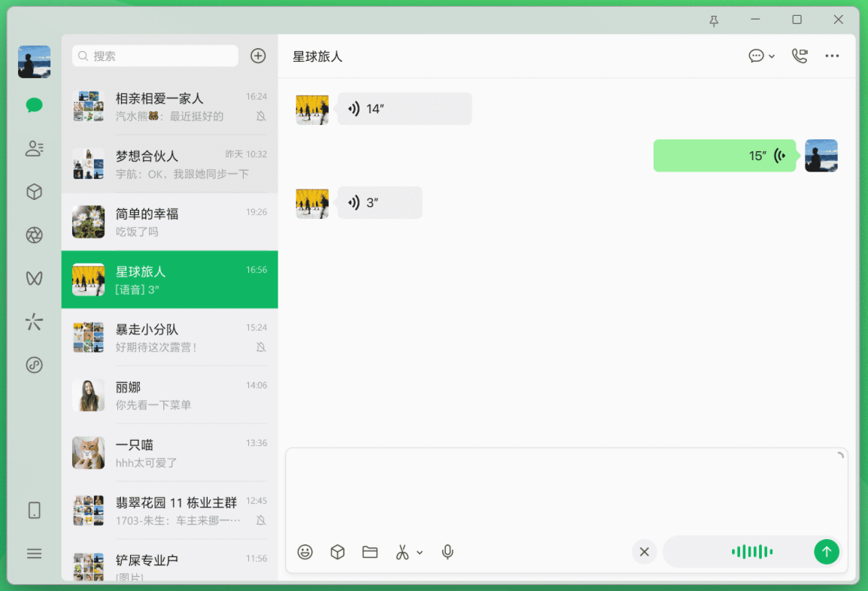The width and height of the screenshot is (868, 591).
Task: Play the 3″ voice message
Action: coord(380,202)
